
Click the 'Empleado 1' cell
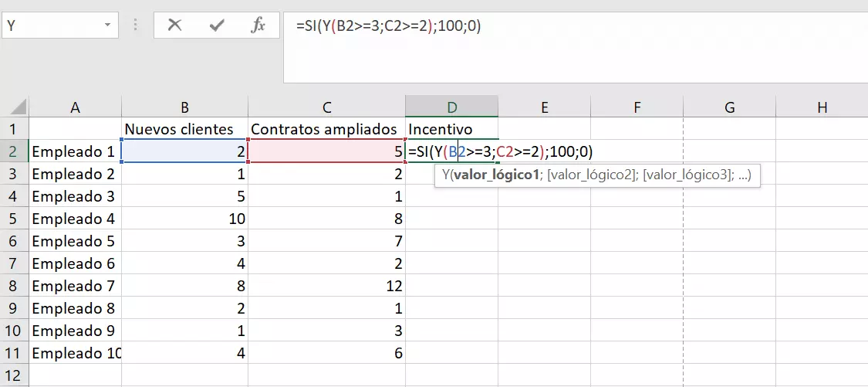tap(76, 151)
